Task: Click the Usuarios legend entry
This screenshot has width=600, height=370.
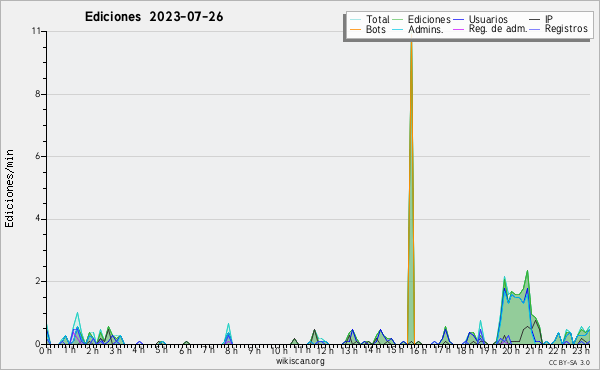Action: point(480,19)
